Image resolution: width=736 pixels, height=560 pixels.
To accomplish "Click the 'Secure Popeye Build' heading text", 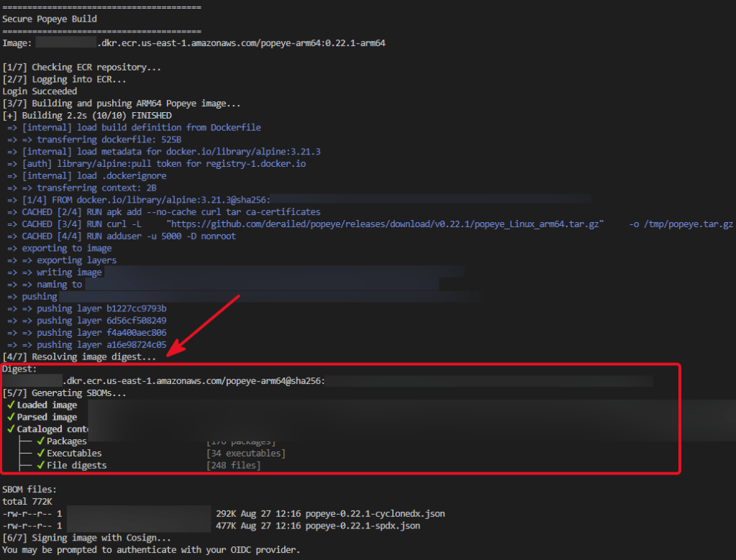I will [50, 19].
